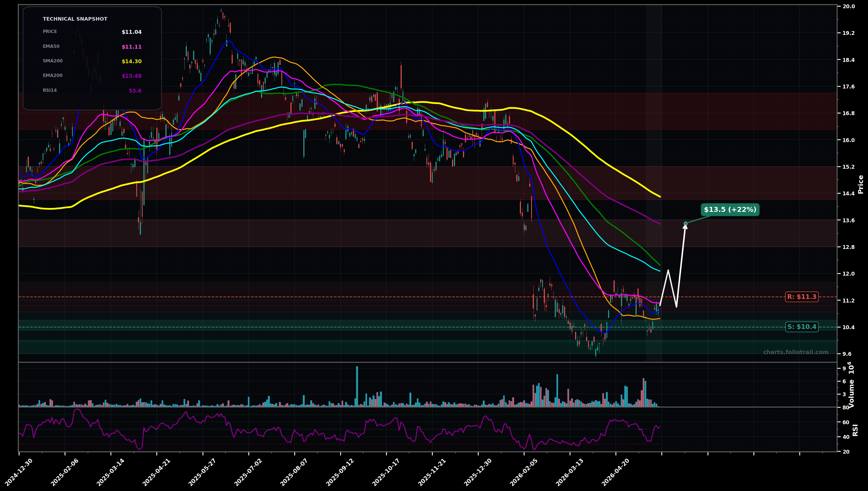Click the EMA200 value $13.48

132,76
